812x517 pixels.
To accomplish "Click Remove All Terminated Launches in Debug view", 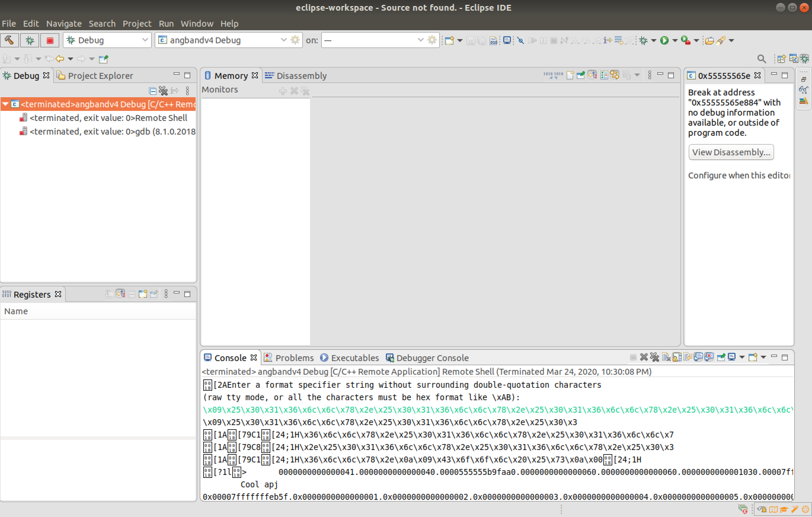I will [x=163, y=90].
